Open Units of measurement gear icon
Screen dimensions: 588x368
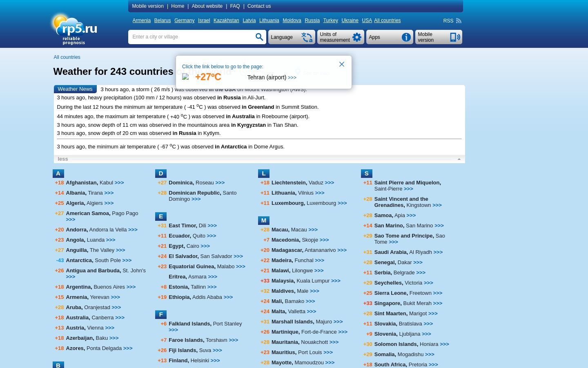[x=357, y=37]
